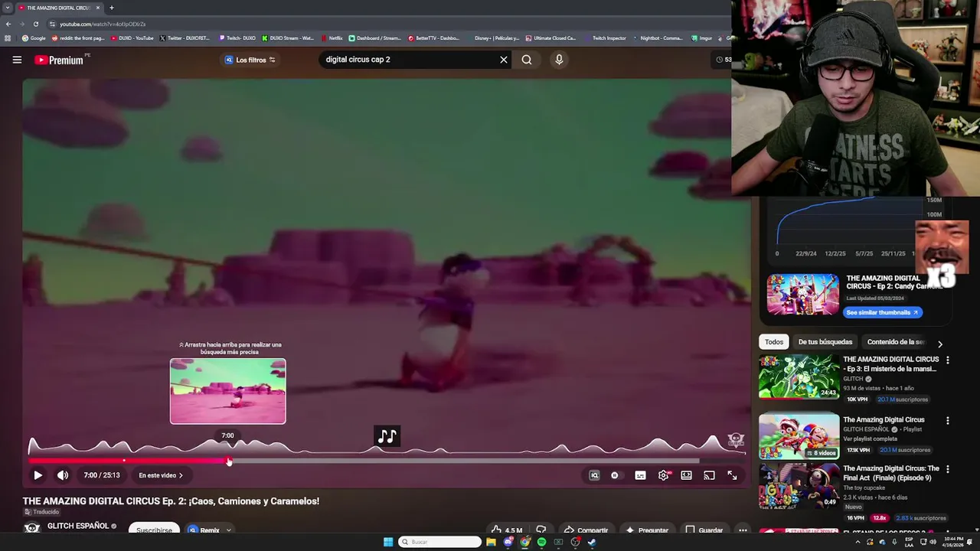Open the Google bookmark
Image resolution: width=980 pixels, height=551 pixels.
pyautogui.click(x=34, y=37)
